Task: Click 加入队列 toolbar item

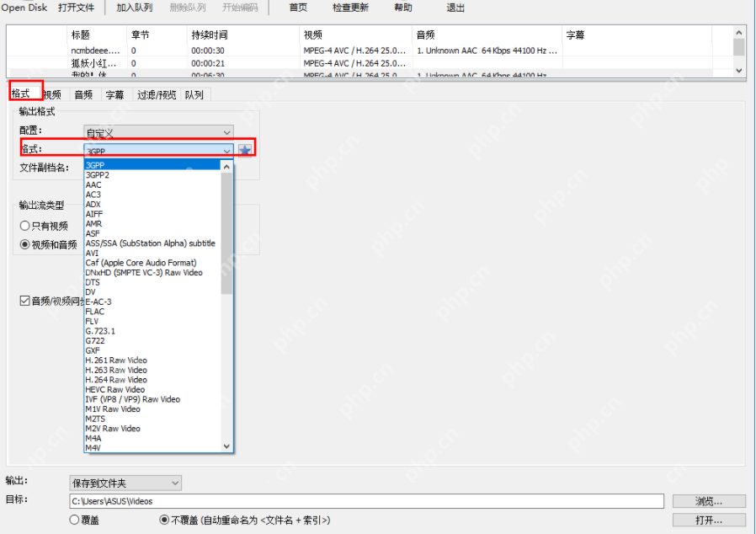Action: (x=134, y=8)
